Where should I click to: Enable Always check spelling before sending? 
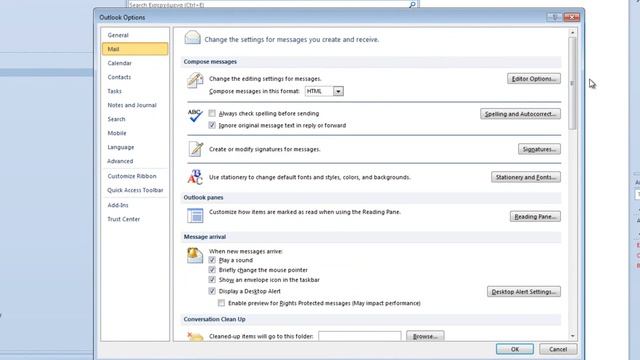[x=212, y=113]
